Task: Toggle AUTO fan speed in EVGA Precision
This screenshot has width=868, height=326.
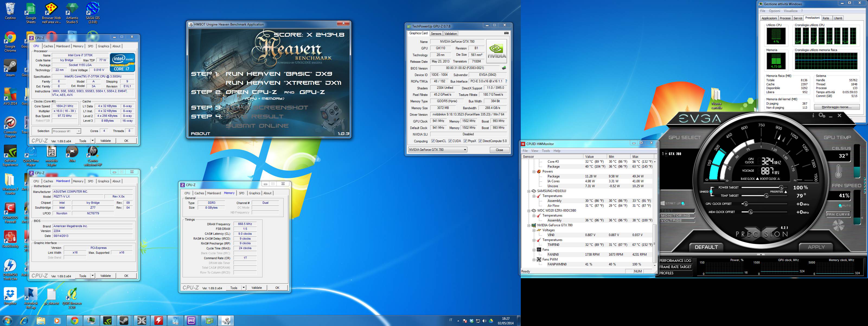Action: (840, 206)
